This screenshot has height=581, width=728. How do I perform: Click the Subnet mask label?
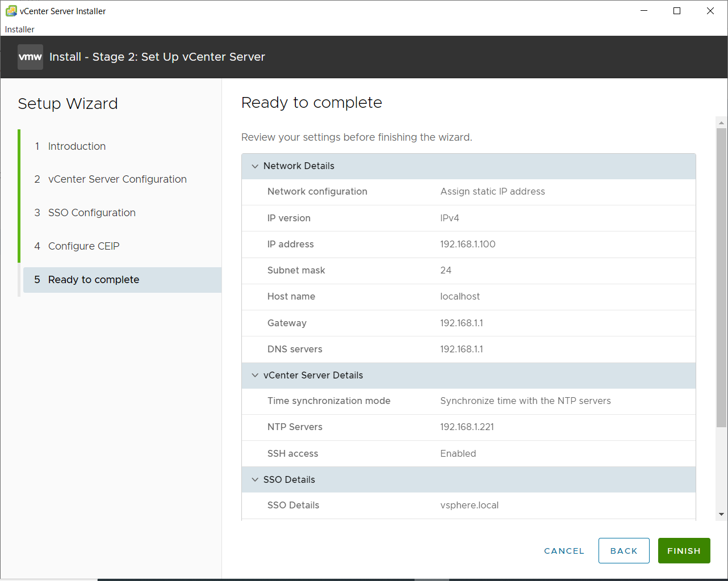click(296, 271)
